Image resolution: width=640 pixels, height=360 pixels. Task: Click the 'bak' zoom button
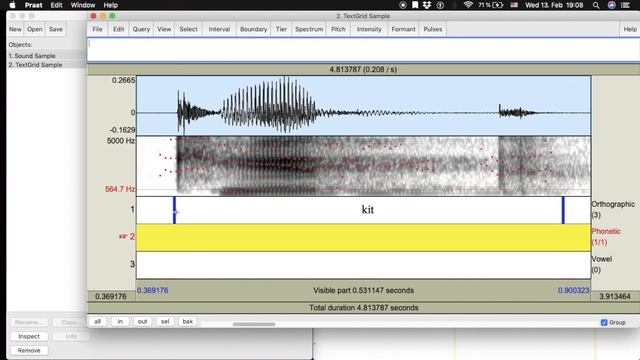[x=187, y=322]
